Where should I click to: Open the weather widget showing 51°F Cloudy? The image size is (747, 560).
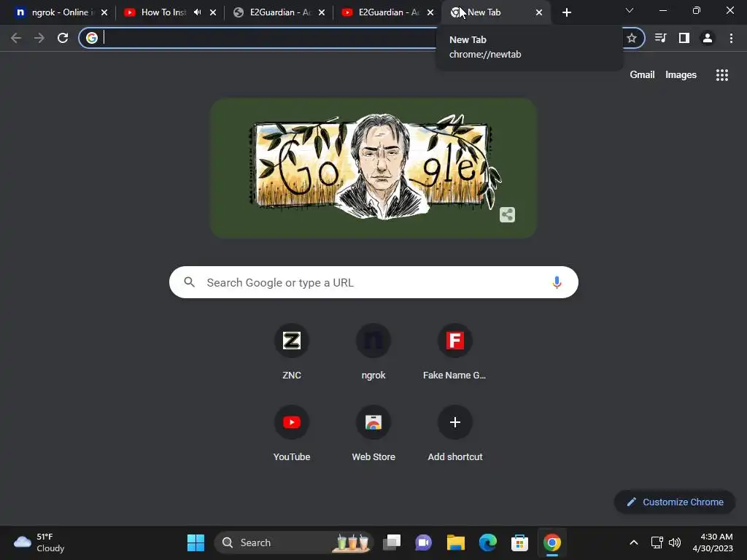39,542
